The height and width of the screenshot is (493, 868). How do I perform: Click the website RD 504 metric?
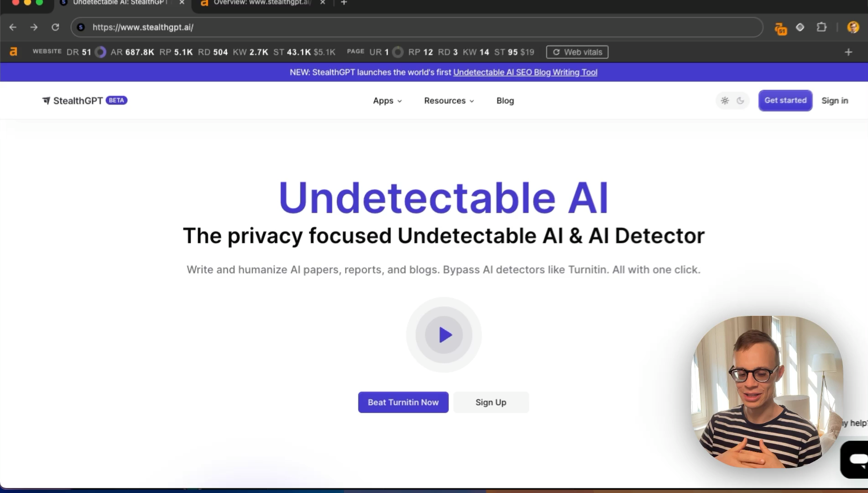pos(213,52)
